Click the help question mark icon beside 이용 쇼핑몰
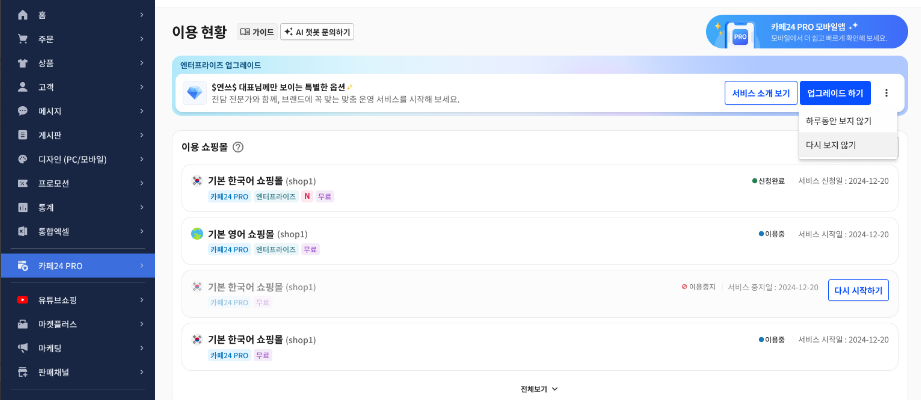 [x=238, y=147]
